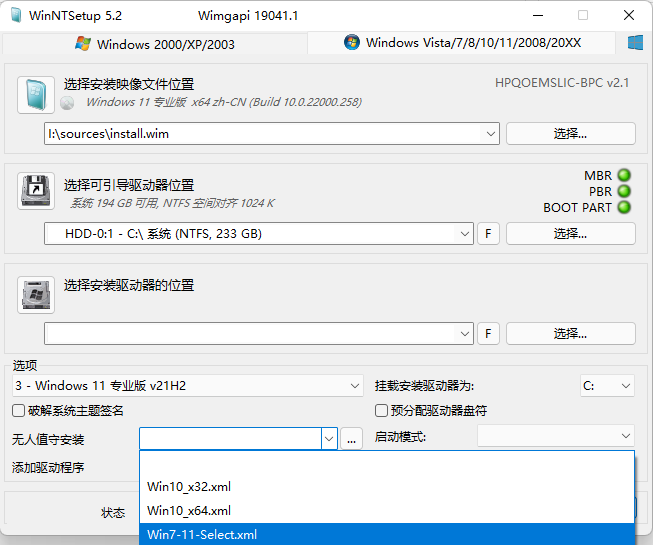Enable 预分配驱动器盘符 checkbox

(381, 411)
